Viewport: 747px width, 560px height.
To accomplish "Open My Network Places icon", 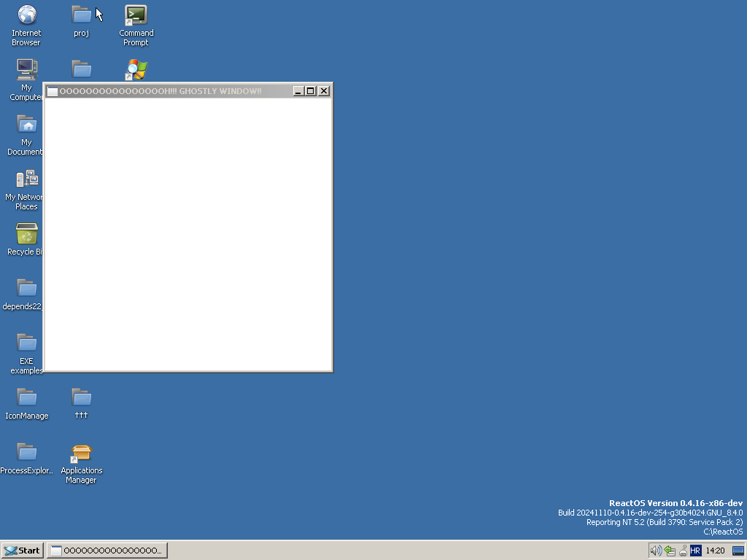I will [27, 179].
